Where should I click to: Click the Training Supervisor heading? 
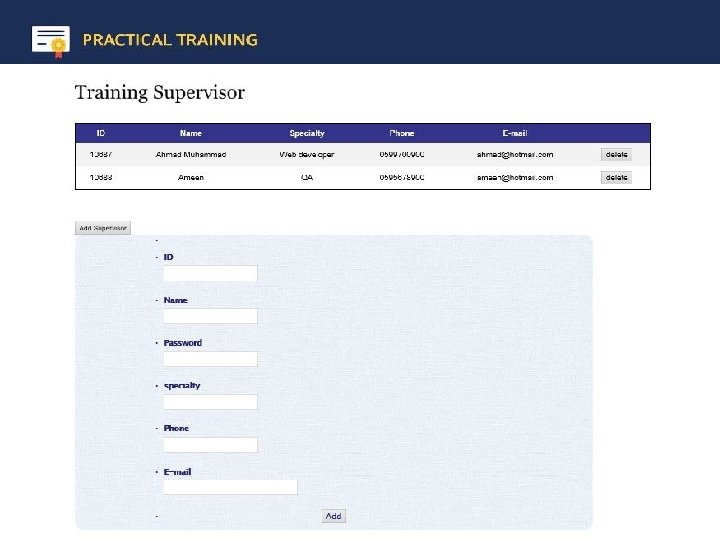point(160,93)
